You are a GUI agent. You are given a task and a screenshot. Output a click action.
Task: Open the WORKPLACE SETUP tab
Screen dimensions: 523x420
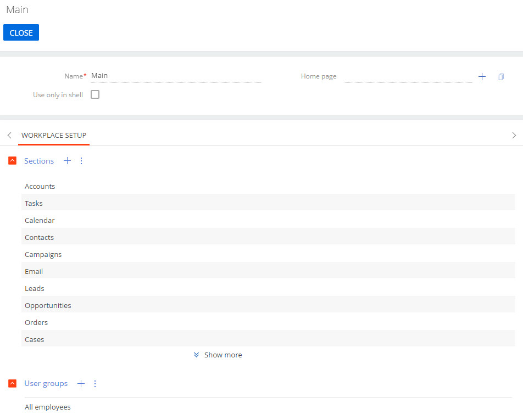(x=54, y=135)
